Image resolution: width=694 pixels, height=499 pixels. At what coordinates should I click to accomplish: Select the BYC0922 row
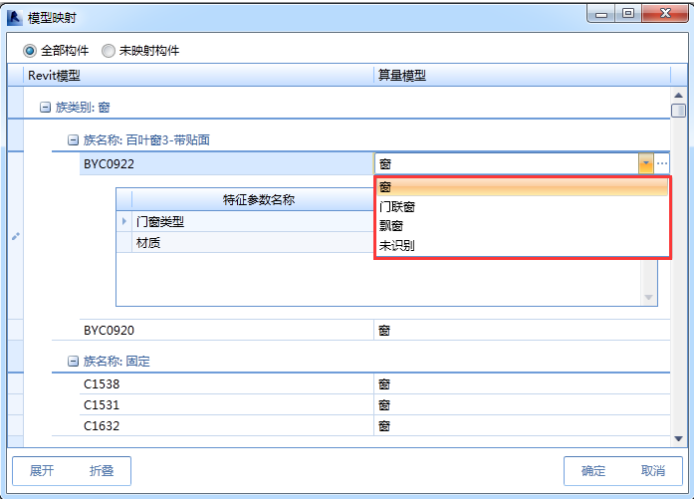[227, 164]
